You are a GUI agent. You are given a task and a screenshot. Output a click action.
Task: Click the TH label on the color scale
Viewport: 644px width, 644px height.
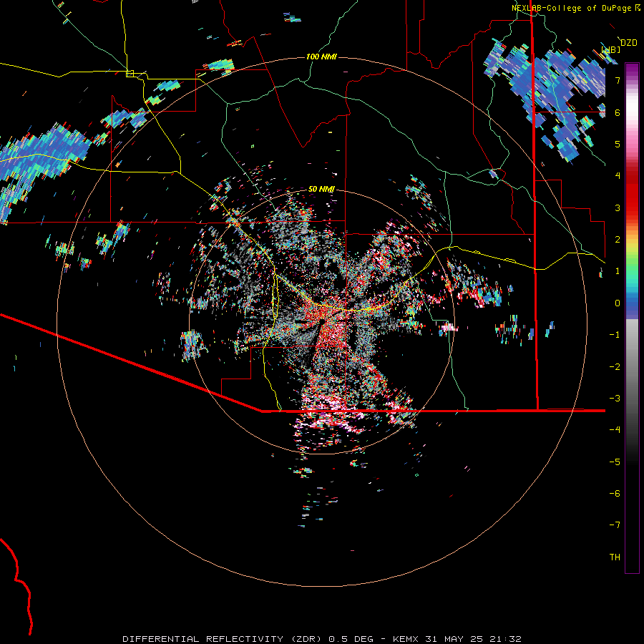click(615, 557)
